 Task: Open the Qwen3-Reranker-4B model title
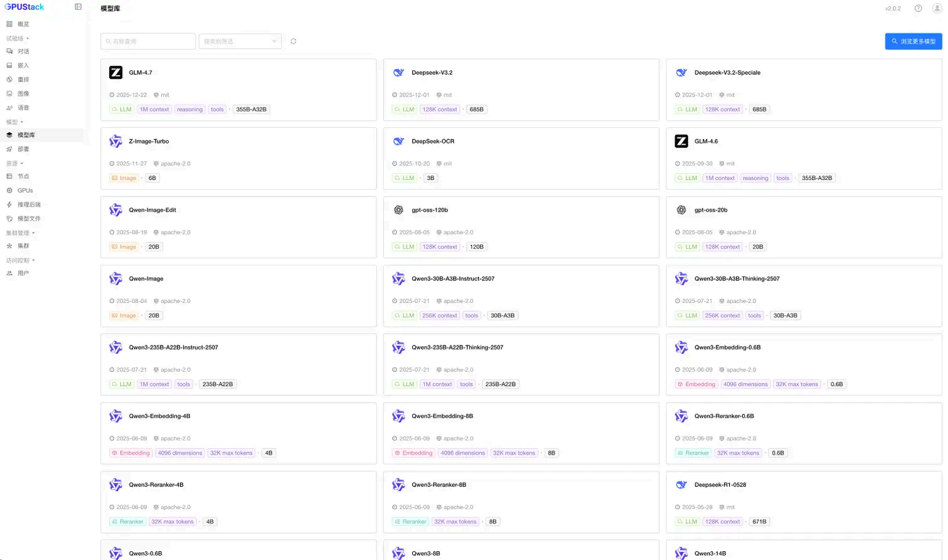coord(156,485)
